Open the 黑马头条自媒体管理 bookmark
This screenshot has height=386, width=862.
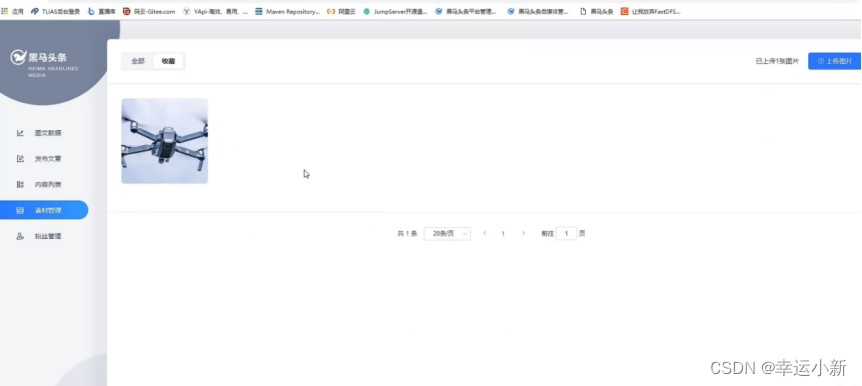click(x=538, y=11)
